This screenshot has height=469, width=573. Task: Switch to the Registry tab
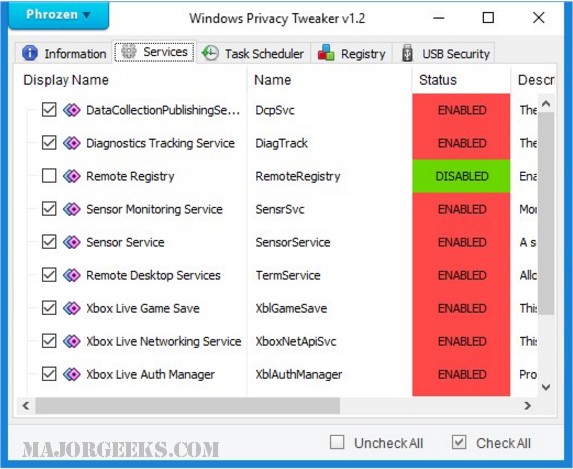pos(352,53)
